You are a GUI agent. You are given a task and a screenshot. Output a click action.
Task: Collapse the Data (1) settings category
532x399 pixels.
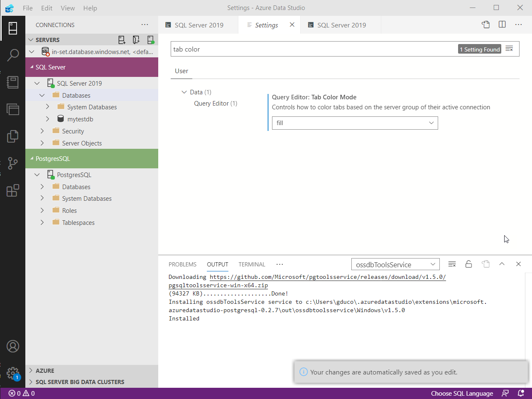tap(184, 92)
